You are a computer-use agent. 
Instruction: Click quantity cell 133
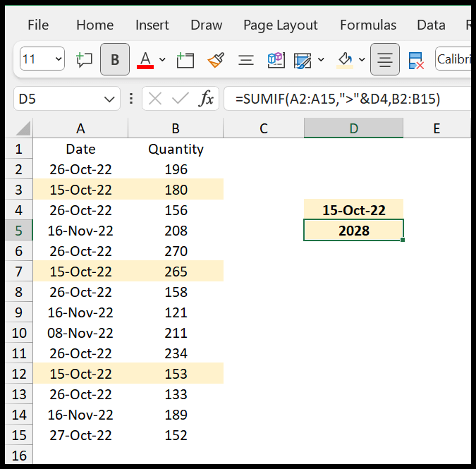pyautogui.click(x=176, y=394)
